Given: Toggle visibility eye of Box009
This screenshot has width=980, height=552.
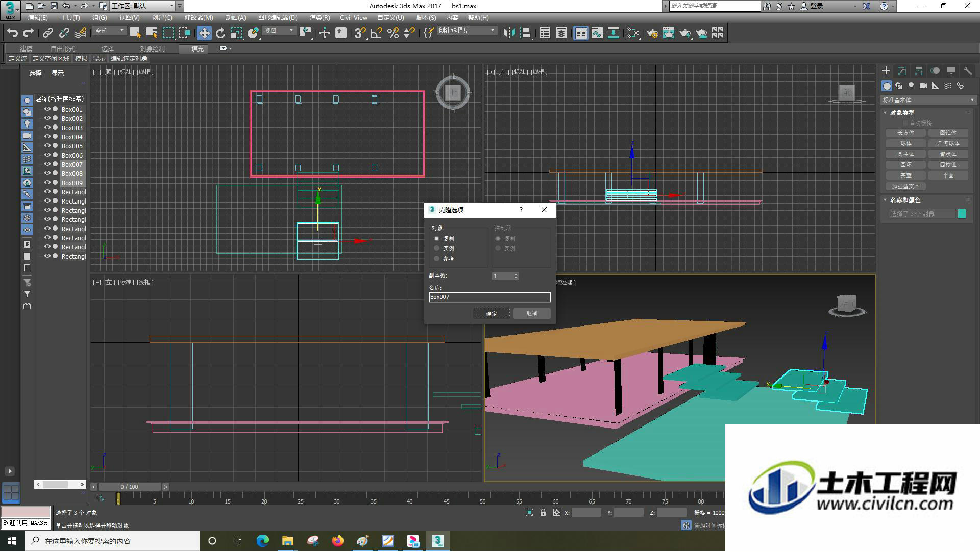Looking at the screenshot, I should [47, 183].
